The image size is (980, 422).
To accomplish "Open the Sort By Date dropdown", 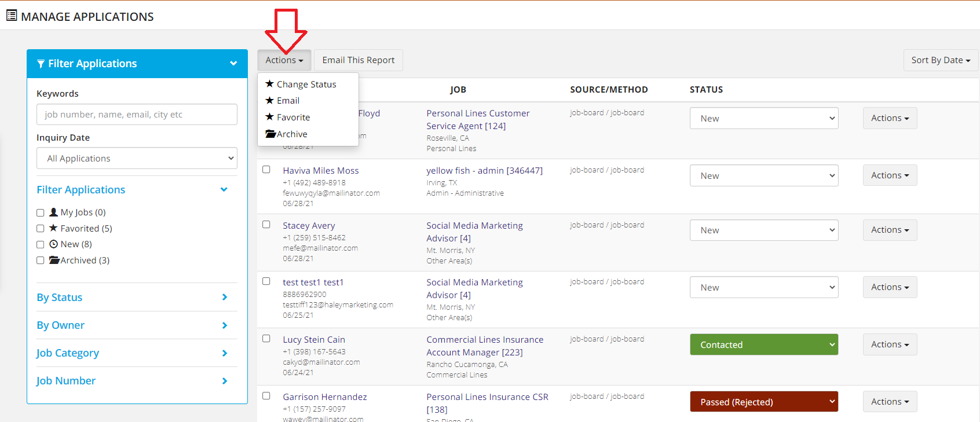I will click(940, 60).
